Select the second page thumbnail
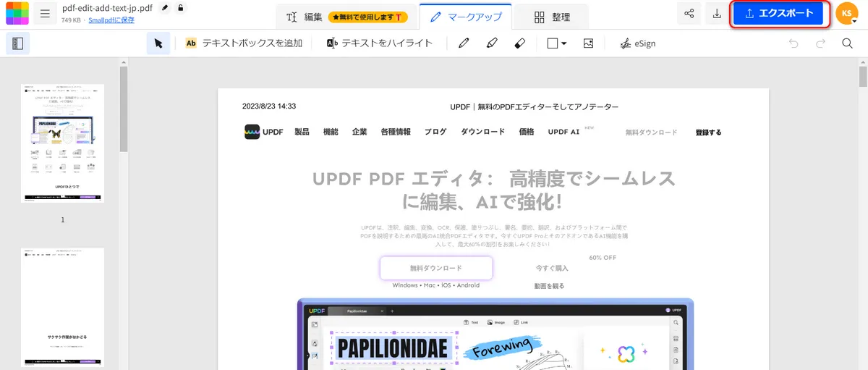 point(63,307)
